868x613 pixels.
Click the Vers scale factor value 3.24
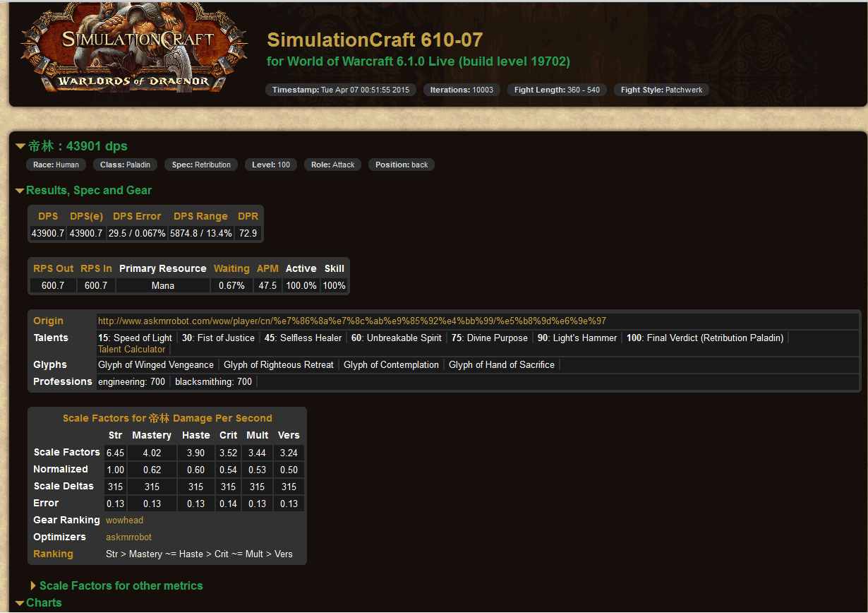(x=289, y=453)
